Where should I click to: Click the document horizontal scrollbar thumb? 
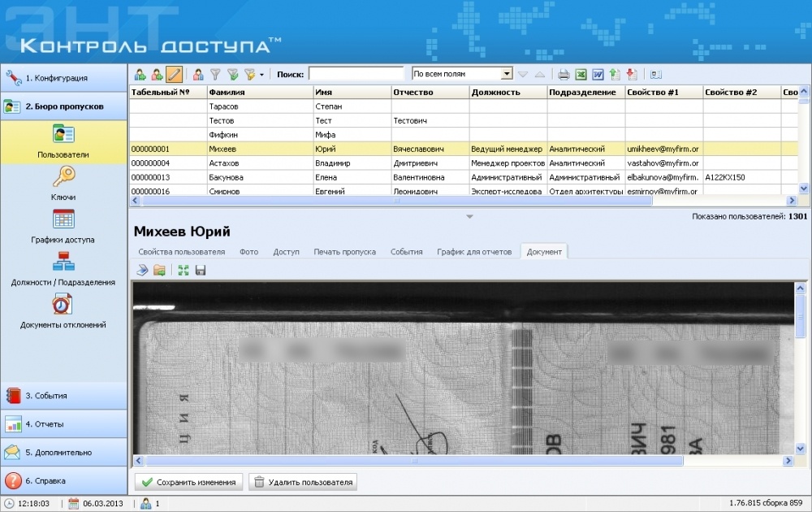[414, 460]
